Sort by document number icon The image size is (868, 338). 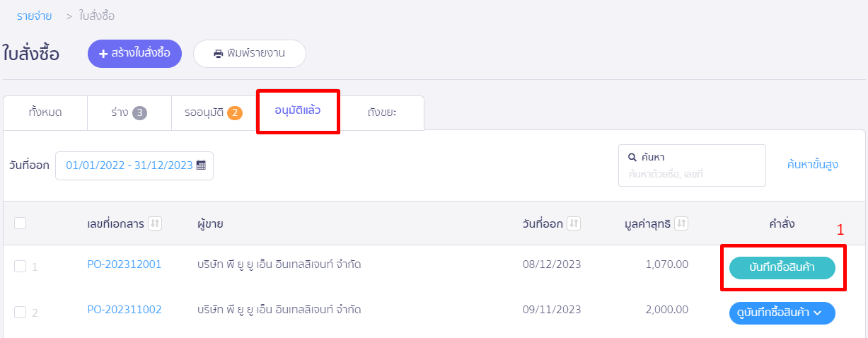155,223
